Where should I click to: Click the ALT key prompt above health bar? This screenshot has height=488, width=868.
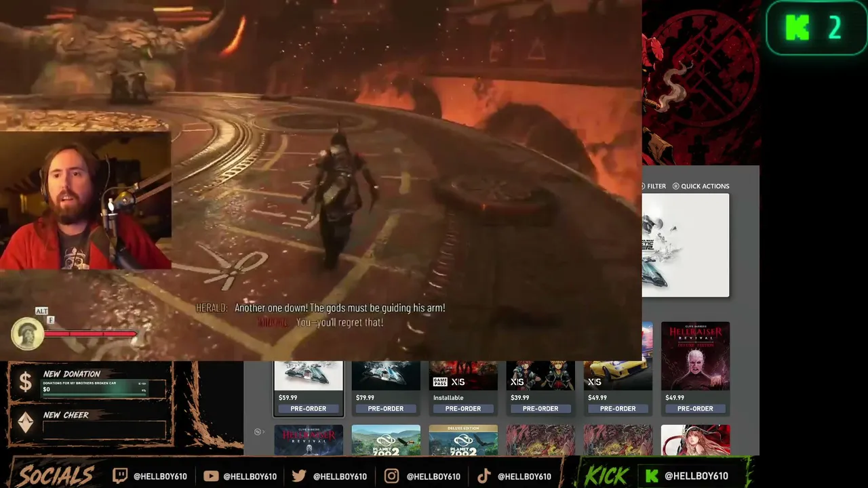pos(41,311)
